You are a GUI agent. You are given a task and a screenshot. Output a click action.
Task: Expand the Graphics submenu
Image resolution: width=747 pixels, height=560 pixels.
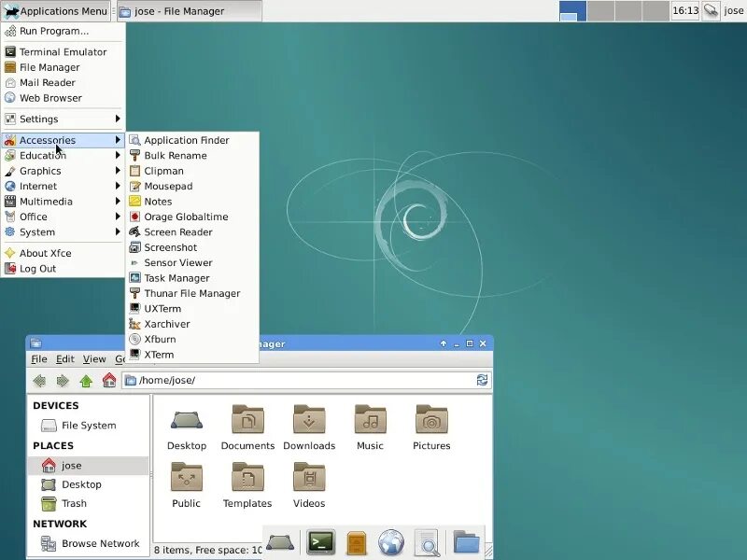pyautogui.click(x=63, y=171)
